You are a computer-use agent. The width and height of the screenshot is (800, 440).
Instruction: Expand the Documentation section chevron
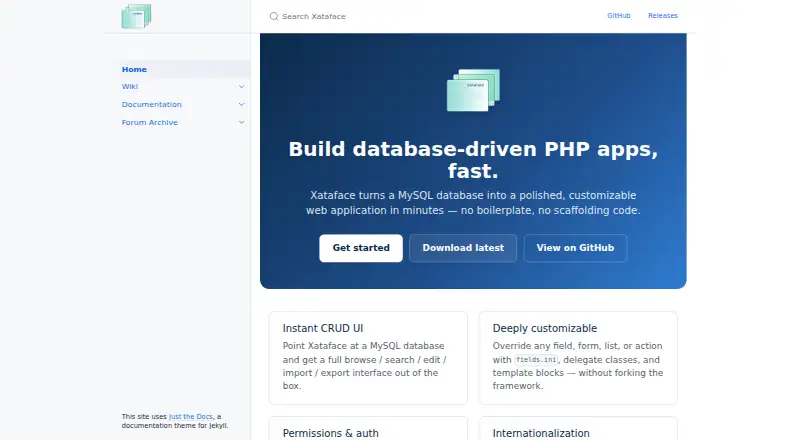(241, 105)
